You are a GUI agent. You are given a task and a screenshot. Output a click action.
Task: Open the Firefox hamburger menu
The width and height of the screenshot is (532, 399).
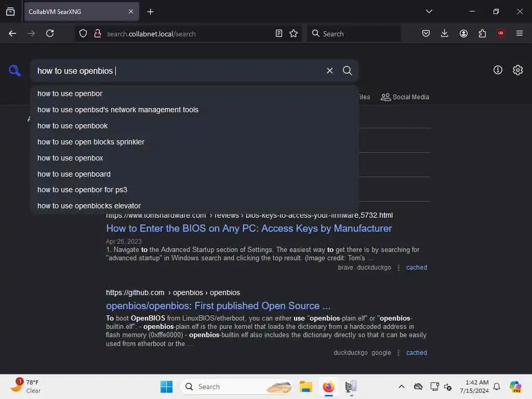(x=520, y=33)
